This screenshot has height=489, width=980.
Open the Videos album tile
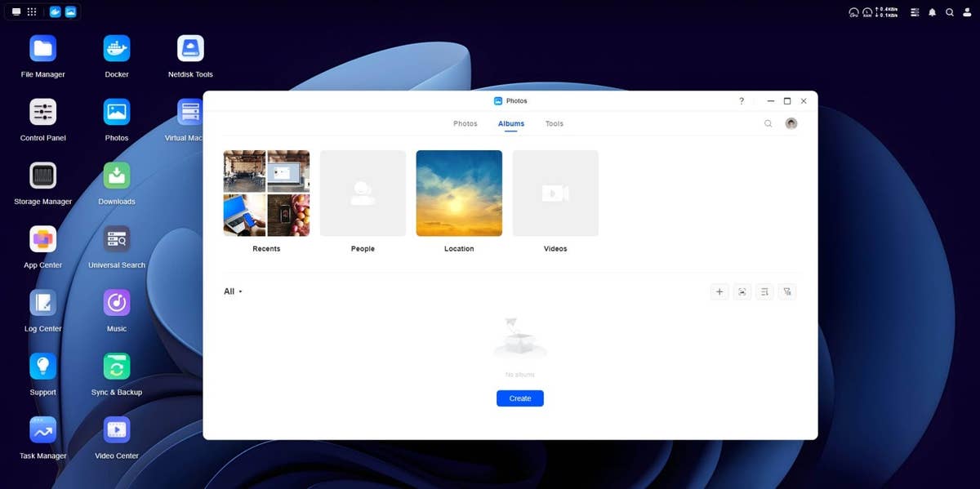555,193
